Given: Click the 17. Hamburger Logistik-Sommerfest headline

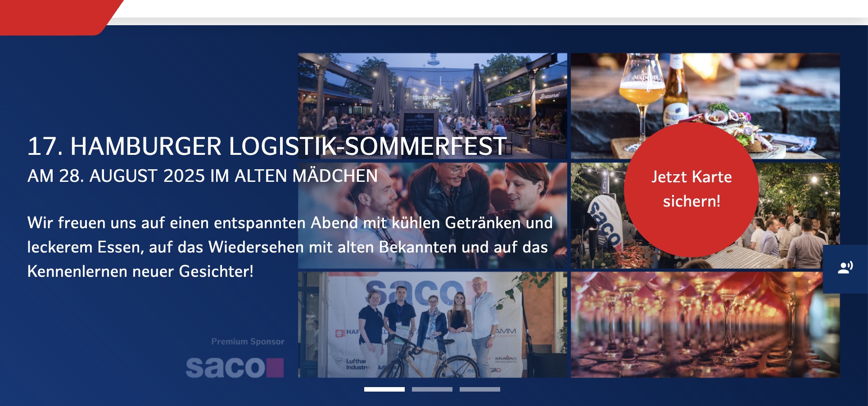Looking at the screenshot, I should click(x=267, y=146).
